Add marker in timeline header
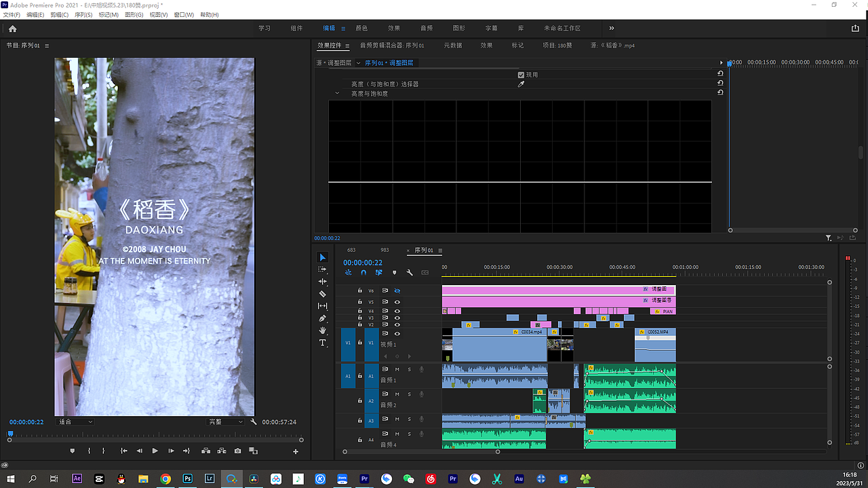The width and height of the screenshot is (868, 488). click(394, 273)
